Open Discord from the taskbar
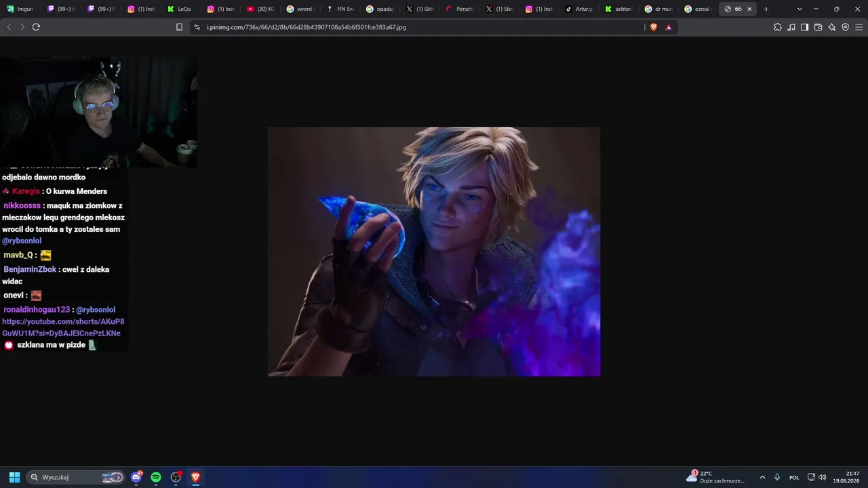Screen dimensions: 868x488 pyautogui.click(x=136, y=477)
